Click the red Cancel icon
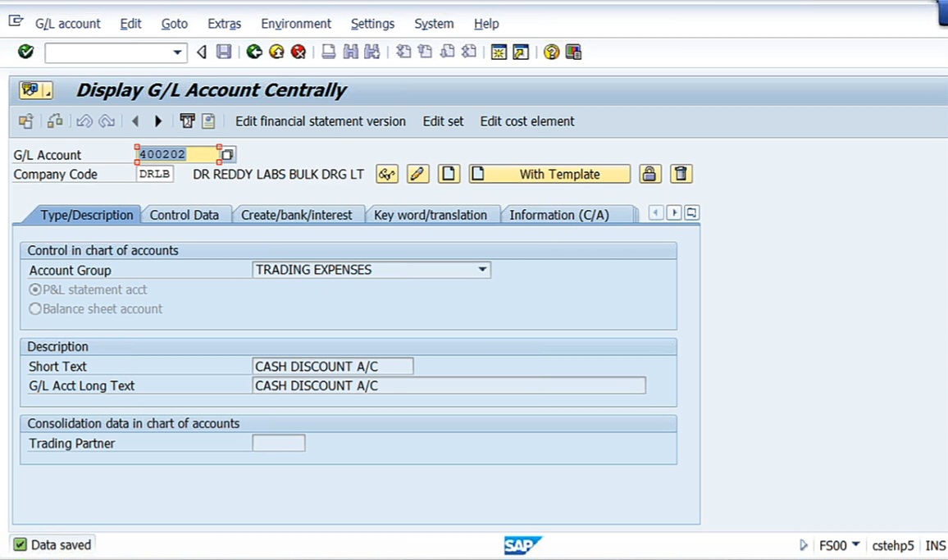 (x=298, y=52)
